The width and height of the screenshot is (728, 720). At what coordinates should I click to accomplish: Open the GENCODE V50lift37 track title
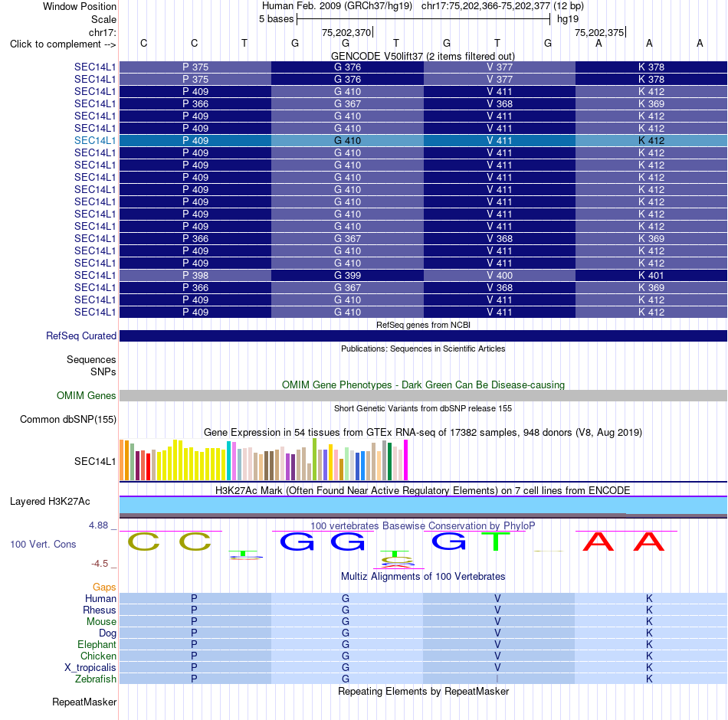pyautogui.click(x=422, y=56)
